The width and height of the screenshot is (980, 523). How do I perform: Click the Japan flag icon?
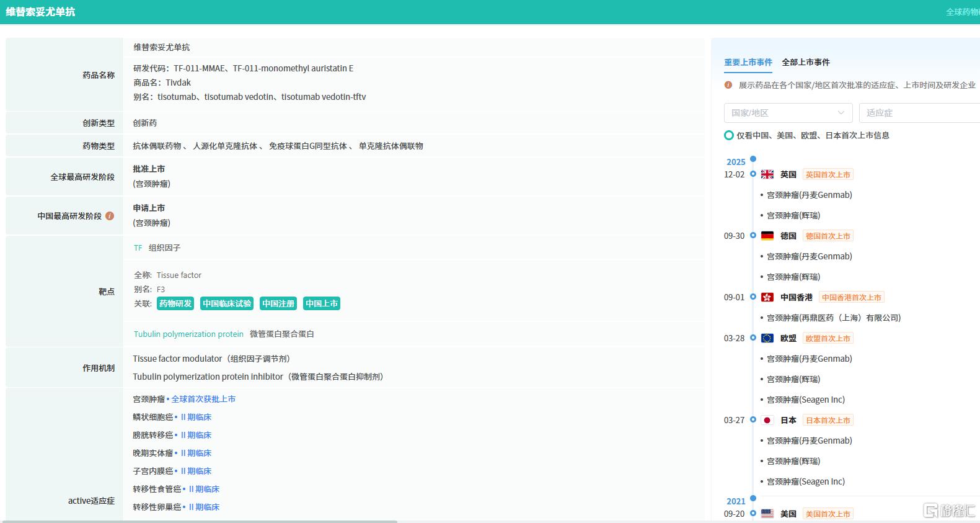point(767,420)
